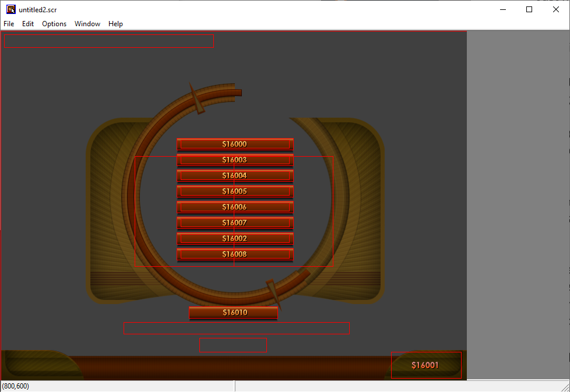Viewport: 570px width, 392px height.
Task: Select the $16003 button
Action: point(235,160)
